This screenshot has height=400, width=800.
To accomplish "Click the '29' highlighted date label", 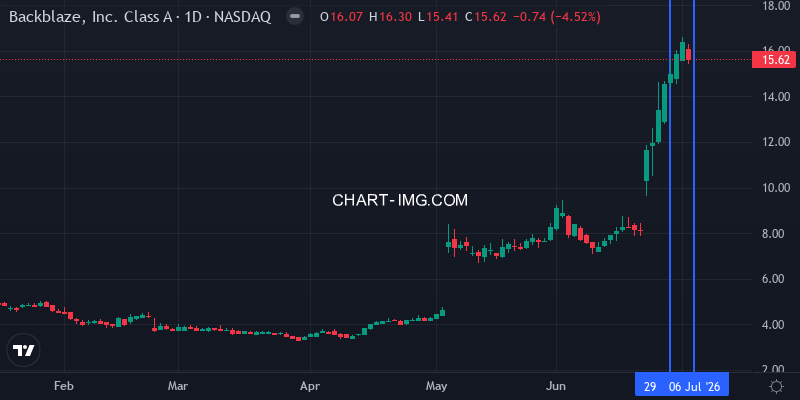I will pos(650,387).
